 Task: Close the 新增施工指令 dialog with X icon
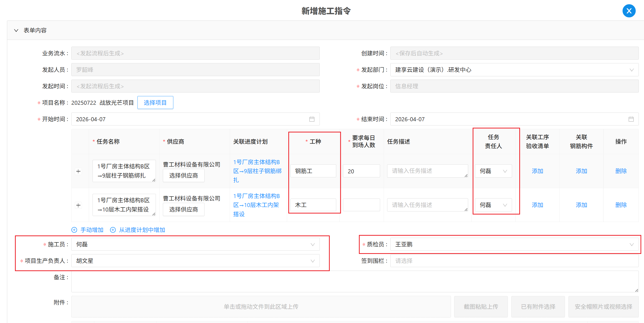629,11
